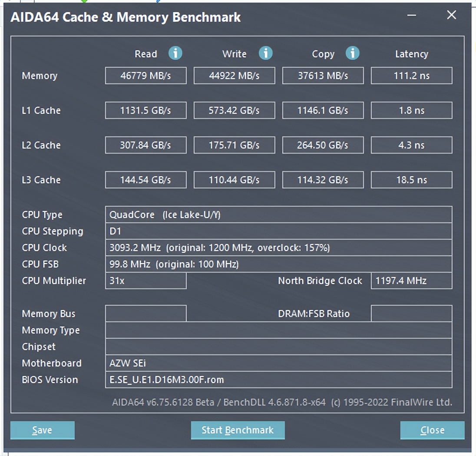Image resolution: width=476 pixels, height=456 pixels.
Task: Select the North Bridge Clock value
Action: click(411, 281)
